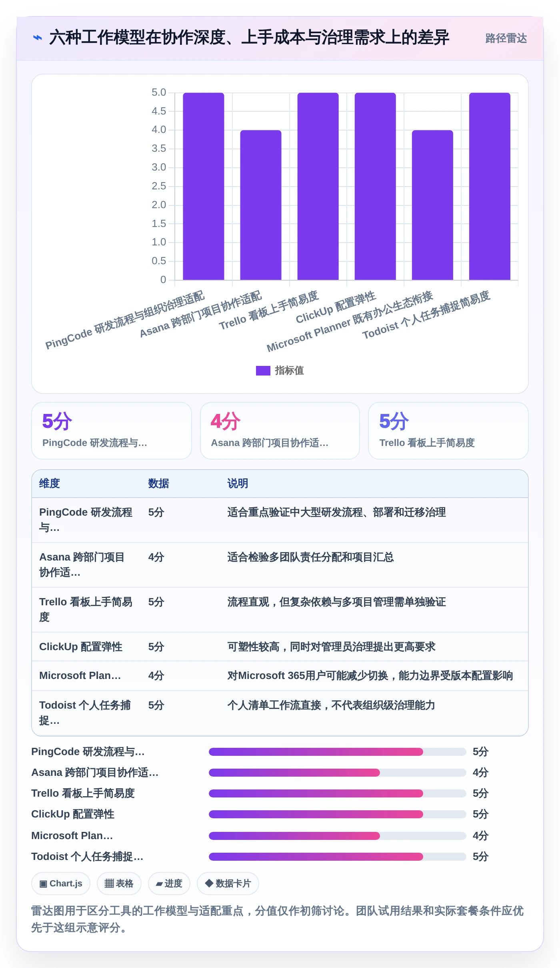This screenshot has height=968, width=560.
Task: Click the Microsoft Plan… progress bar
Action: pyautogui.click(x=337, y=835)
